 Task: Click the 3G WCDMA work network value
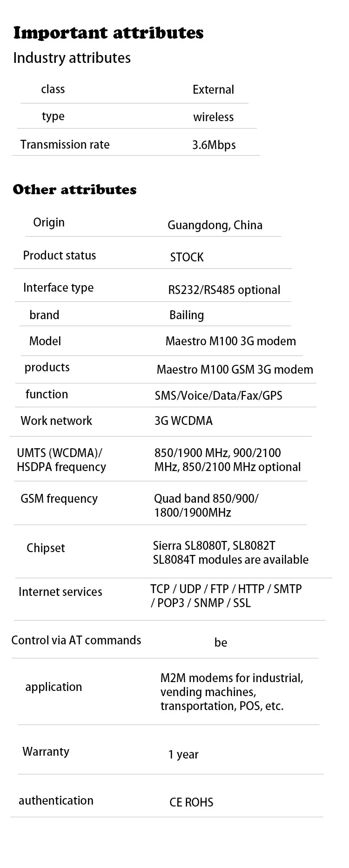pos(183,421)
